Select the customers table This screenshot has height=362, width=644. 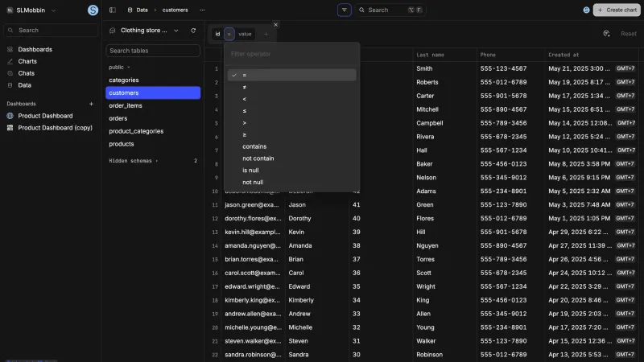(x=153, y=93)
